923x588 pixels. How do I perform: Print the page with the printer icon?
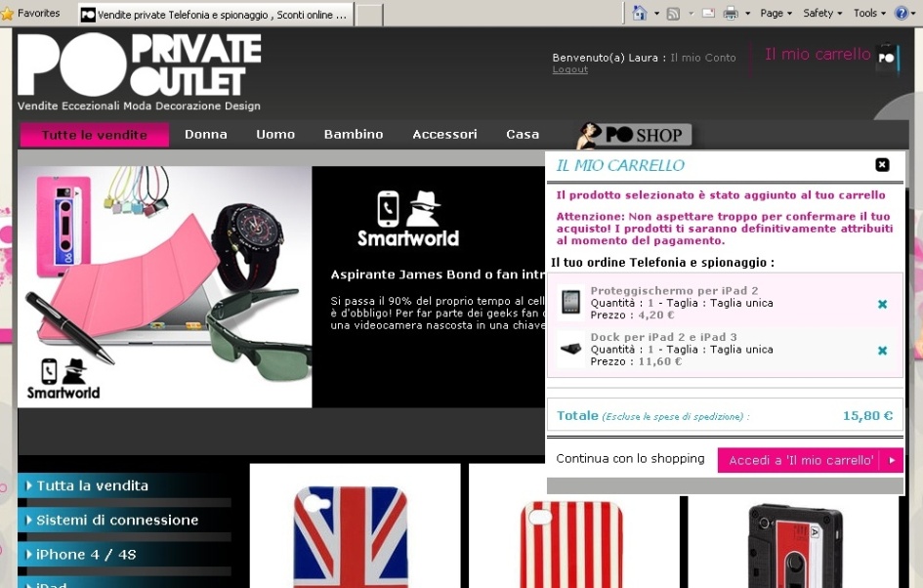(731, 13)
